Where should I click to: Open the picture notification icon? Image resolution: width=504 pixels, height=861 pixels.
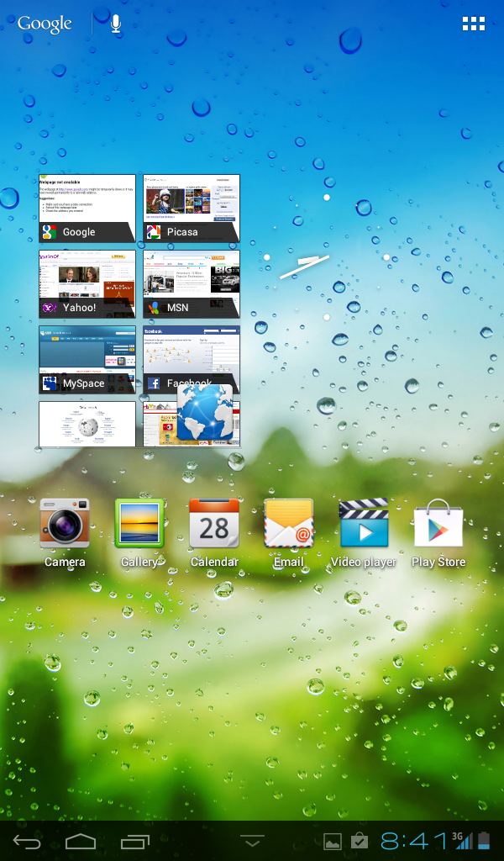click(x=333, y=841)
